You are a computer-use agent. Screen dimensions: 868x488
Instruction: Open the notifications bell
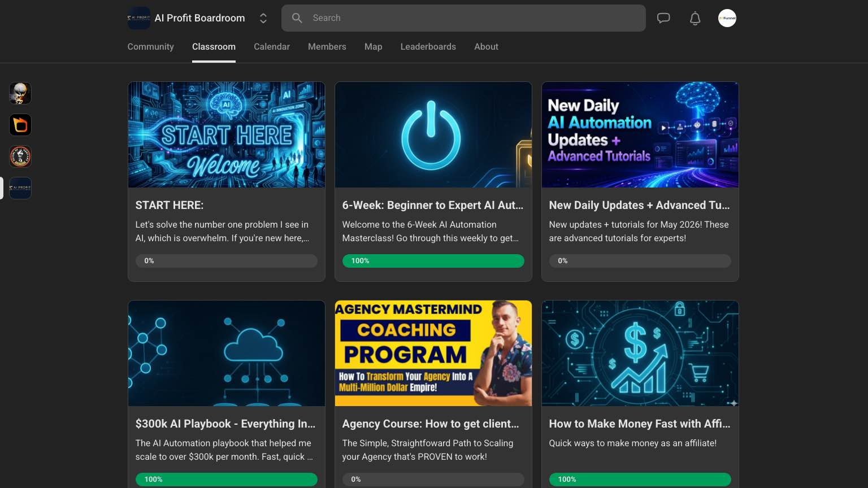click(695, 18)
